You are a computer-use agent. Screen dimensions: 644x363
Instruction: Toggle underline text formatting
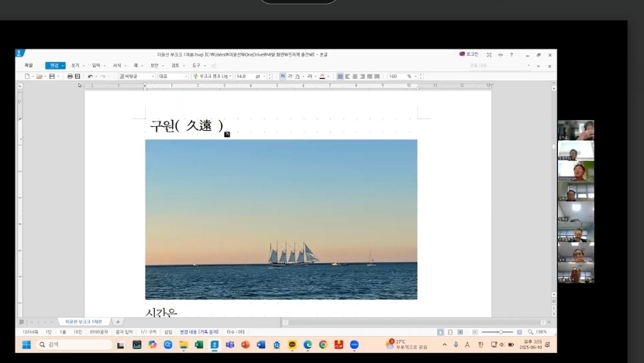(x=299, y=77)
